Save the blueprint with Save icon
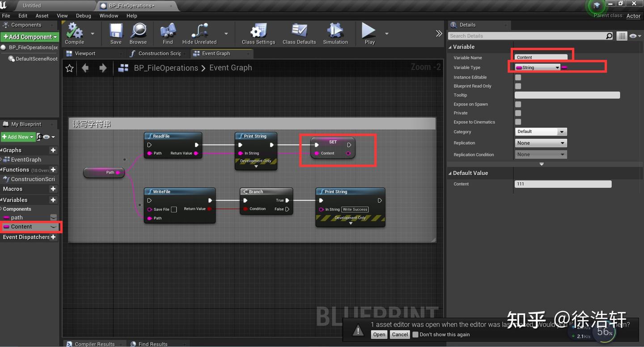The width and height of the screenshot is (644, 347). coord(116,34)
